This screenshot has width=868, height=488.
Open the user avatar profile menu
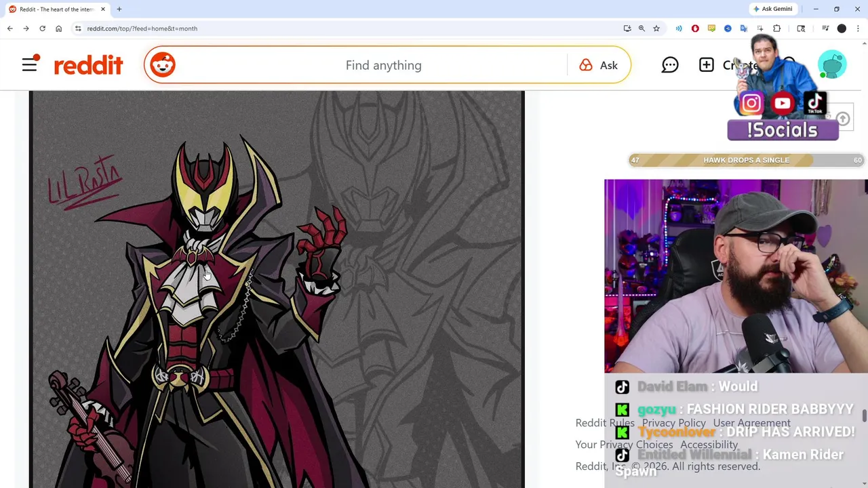832,65
